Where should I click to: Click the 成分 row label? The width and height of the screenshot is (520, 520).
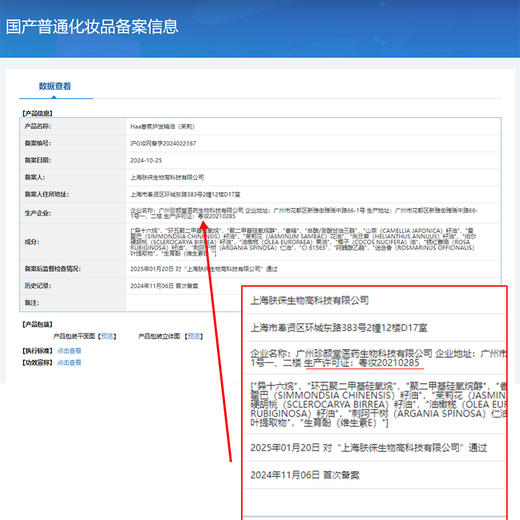tap(32, 242)
